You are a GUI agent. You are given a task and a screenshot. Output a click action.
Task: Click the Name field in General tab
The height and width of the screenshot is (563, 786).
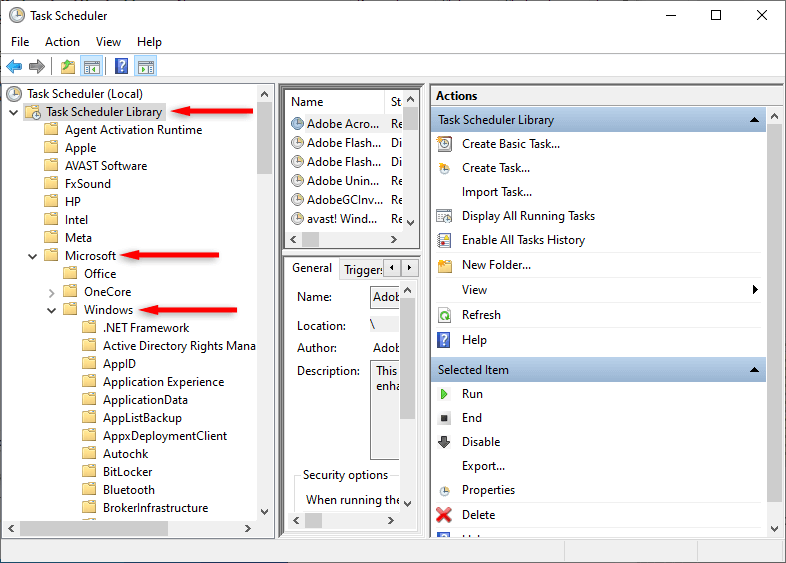[x=384, y=297]
